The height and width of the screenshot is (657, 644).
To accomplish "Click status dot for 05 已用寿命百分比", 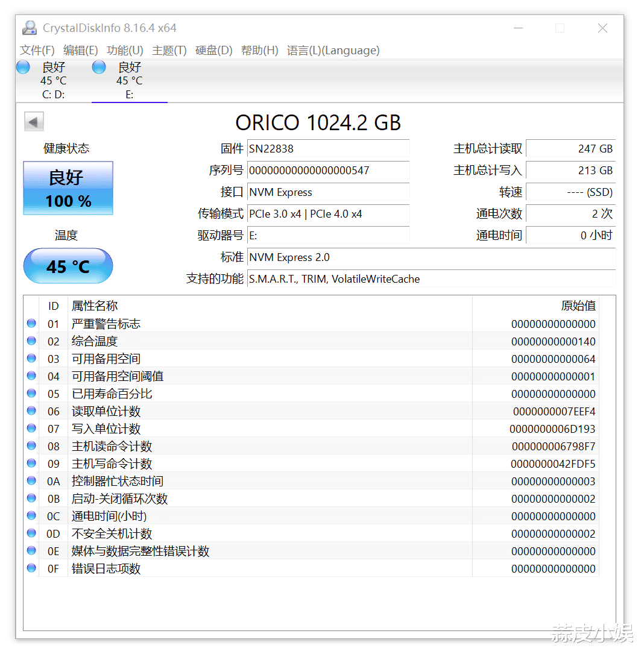I will 31,394.
